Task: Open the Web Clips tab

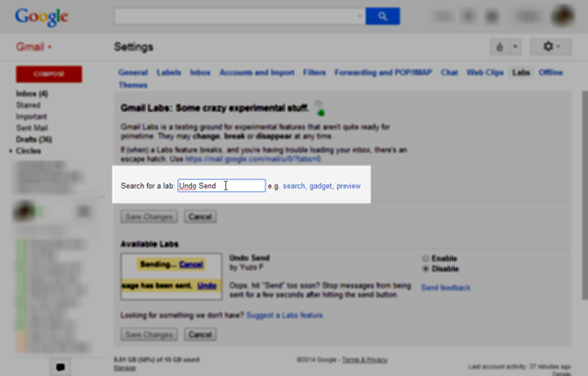Action: (485, 73)
